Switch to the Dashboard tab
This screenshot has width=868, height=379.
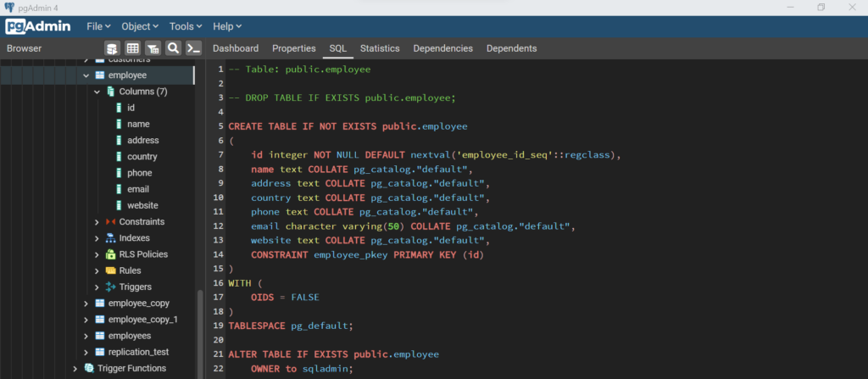[x=236, y=48]
